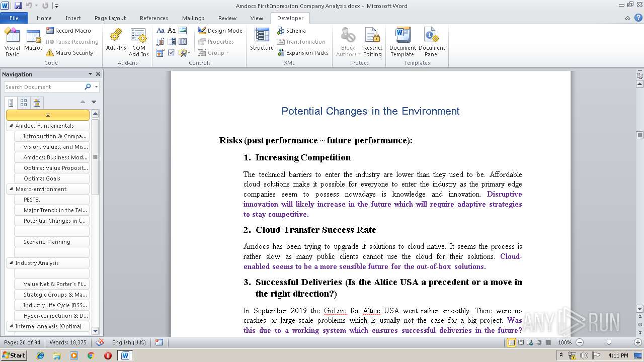644x362 pixels.
Task: Insert Check Box content control
Action: [172, 53]
